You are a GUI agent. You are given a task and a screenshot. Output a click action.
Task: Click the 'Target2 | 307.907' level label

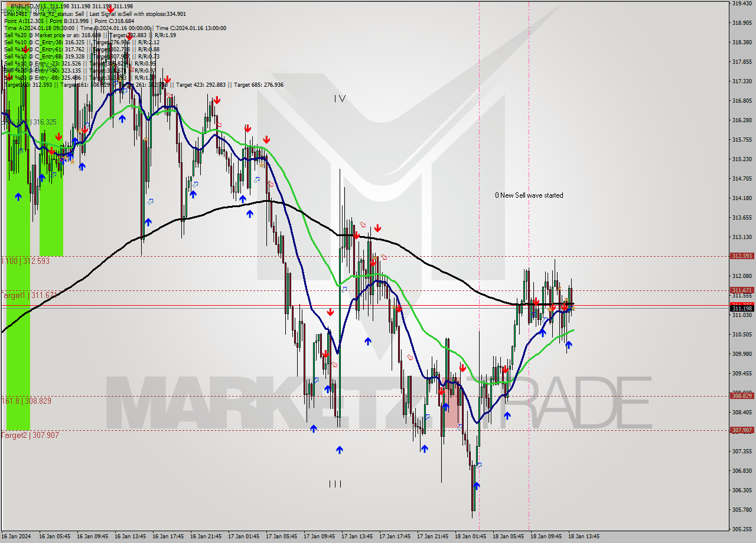tap(30, 435)
